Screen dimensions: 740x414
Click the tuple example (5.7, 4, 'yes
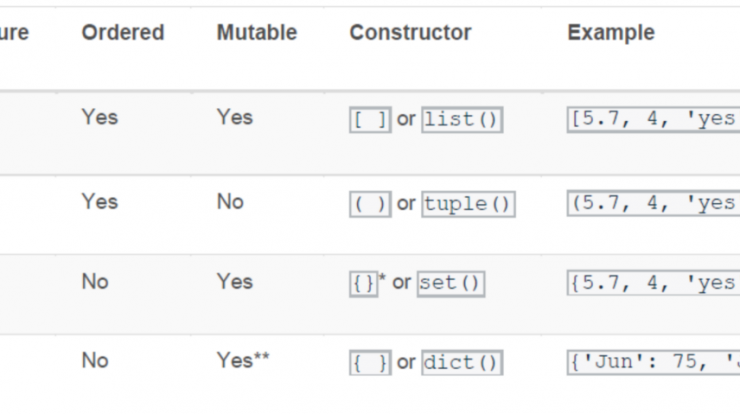coord(654,203)
